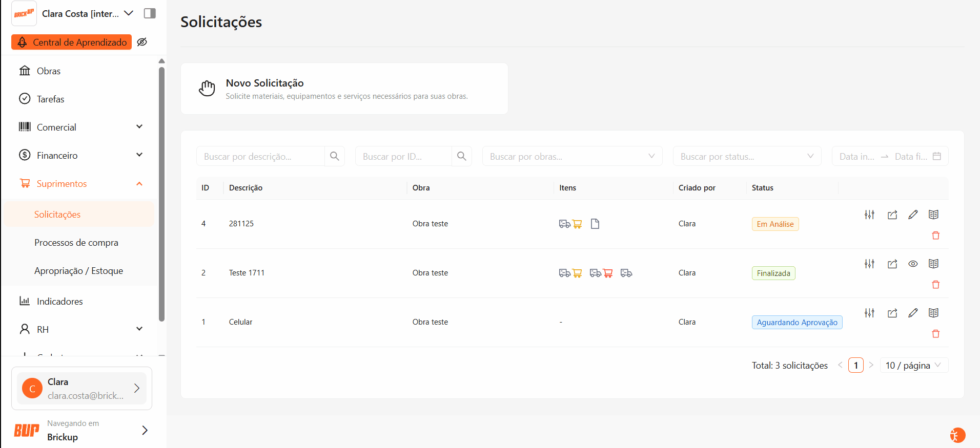Open the Central de Aprendizado button
Image resolution: width=980 pixels, height=448 pixels.
click(x=72, y=42)
